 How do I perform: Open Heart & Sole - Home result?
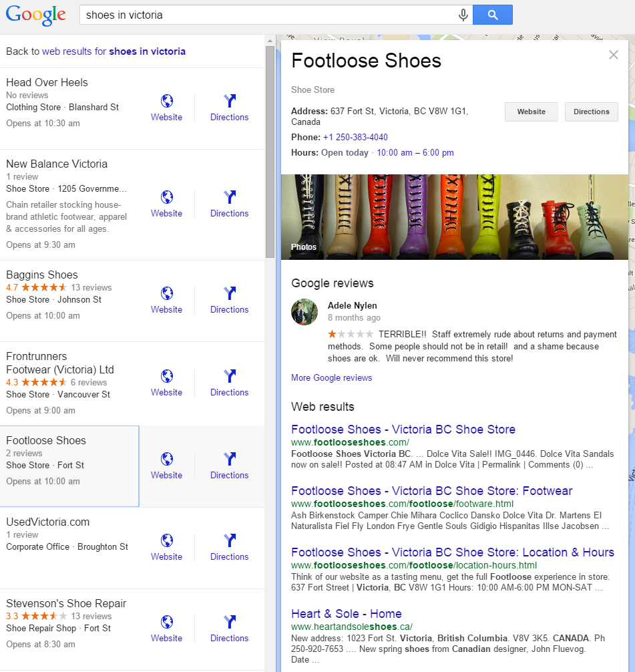tap(346, 613)
